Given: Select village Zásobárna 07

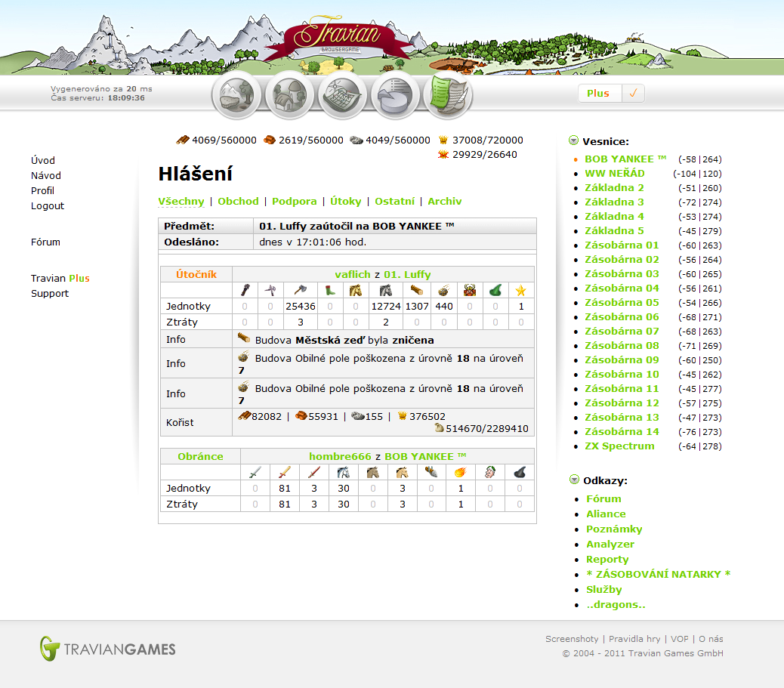Looking at the screenshot, I should [x=622, y=331].
